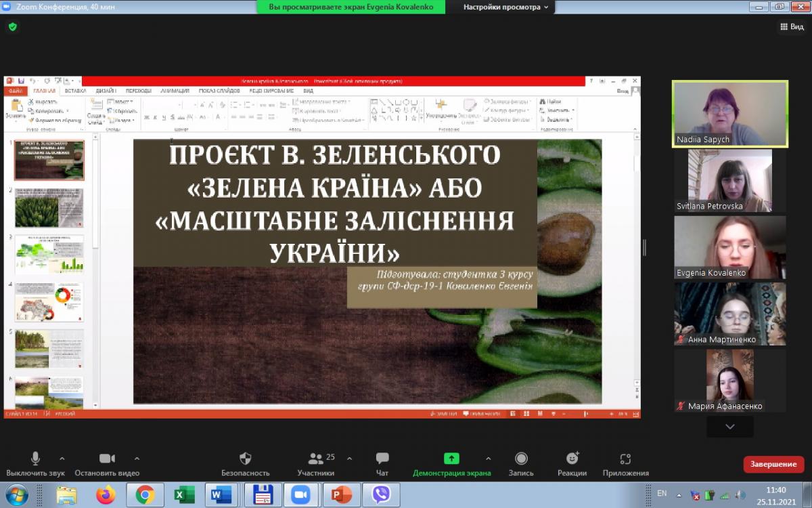
Task: Open the Participants panel
Action: pyautogui.click(x=315, y=459)
